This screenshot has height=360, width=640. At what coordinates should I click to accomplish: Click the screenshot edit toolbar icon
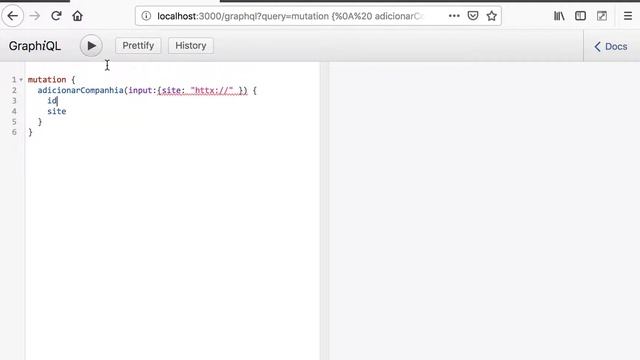[x=602, y=16]
